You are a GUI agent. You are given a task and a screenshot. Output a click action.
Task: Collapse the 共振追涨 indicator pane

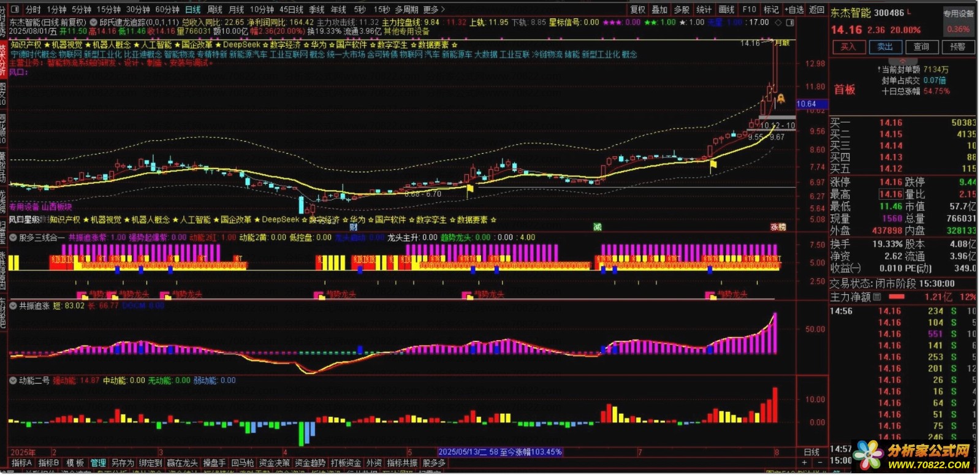[x=13, y=305]
